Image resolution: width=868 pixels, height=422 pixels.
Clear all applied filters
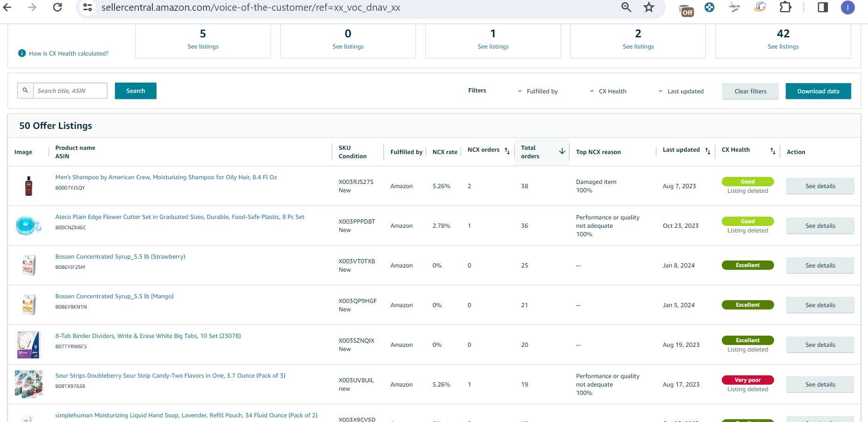coord(750,91)
